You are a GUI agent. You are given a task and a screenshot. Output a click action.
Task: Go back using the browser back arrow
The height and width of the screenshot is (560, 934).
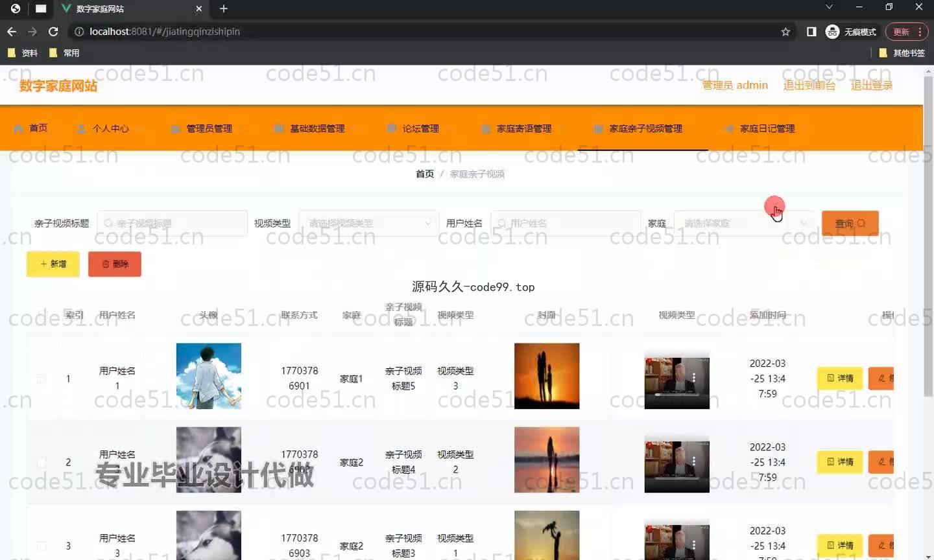click(x=12, y=31)
